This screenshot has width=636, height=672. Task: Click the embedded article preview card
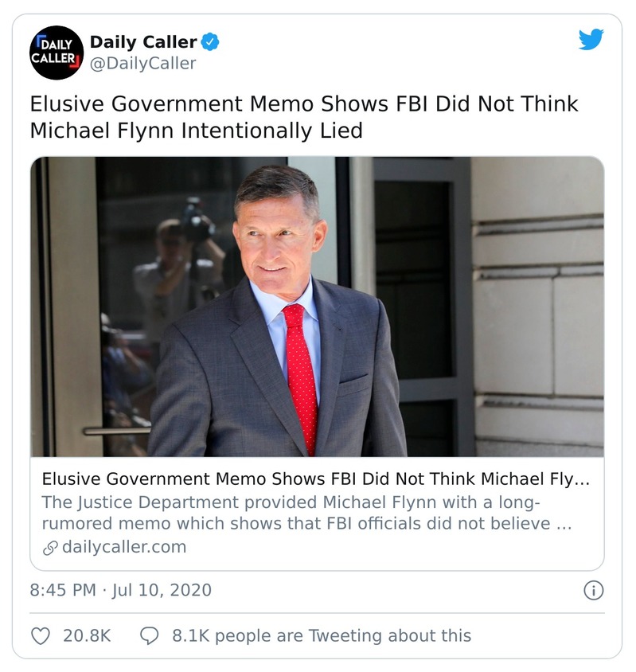tap(316, 357)
